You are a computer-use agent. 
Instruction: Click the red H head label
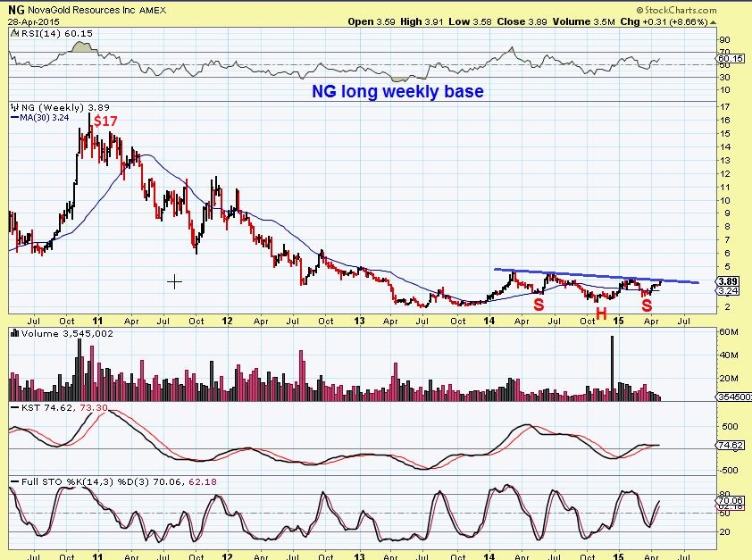[601, 313]
